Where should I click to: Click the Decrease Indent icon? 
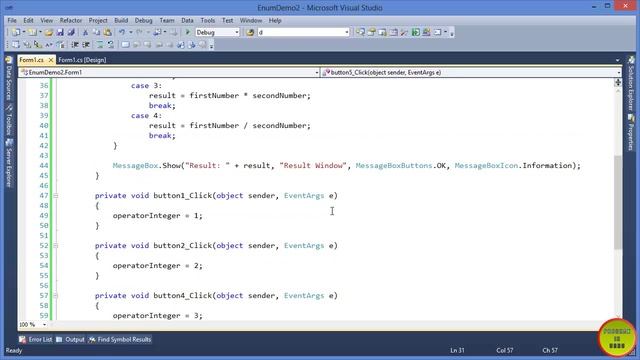(x=75, y=45)
